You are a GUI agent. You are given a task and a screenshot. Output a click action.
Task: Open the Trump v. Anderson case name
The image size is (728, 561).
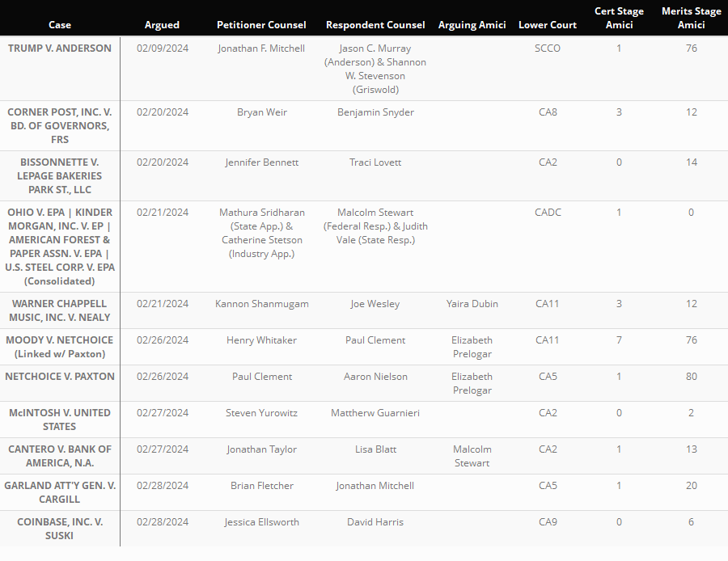(60, 49)
